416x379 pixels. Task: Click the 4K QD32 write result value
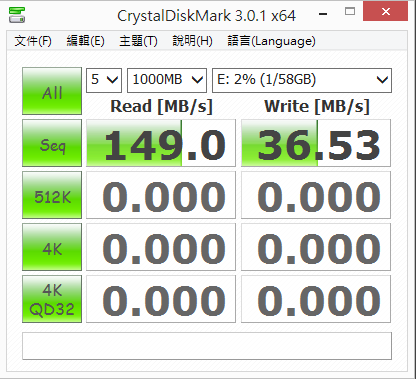click(316, 299)
